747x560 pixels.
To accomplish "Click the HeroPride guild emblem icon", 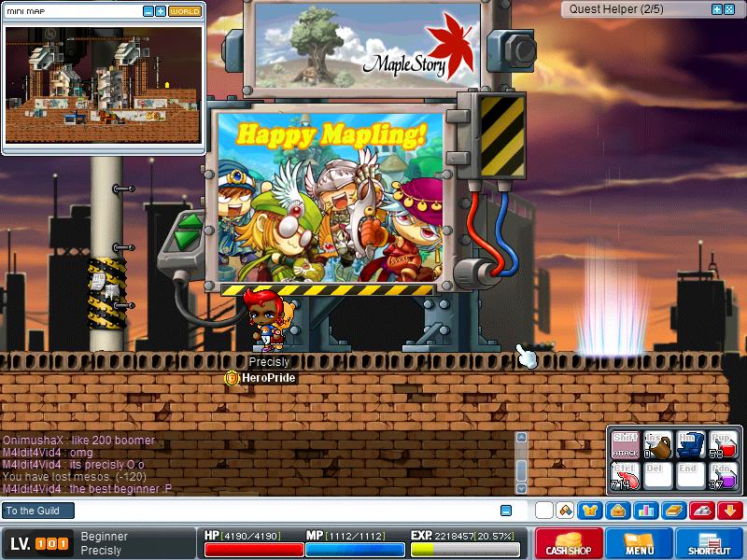I will 232,378.
